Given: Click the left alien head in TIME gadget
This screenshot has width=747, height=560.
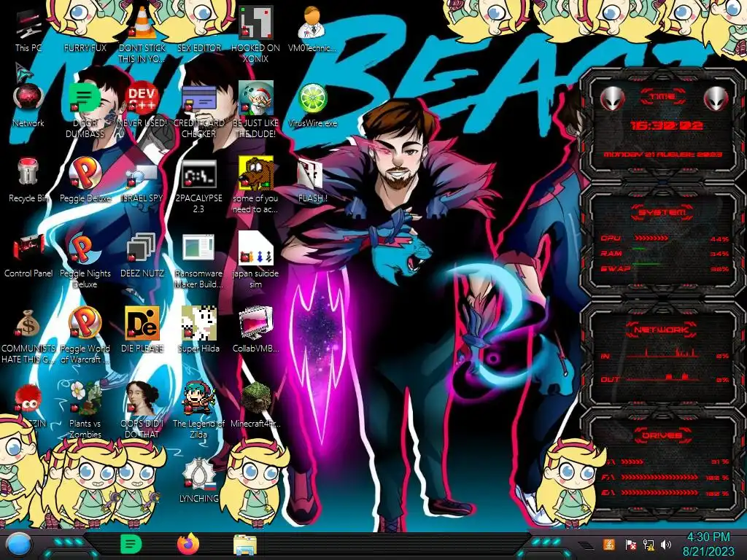Looking at the screenshot, I should point(613,98).
